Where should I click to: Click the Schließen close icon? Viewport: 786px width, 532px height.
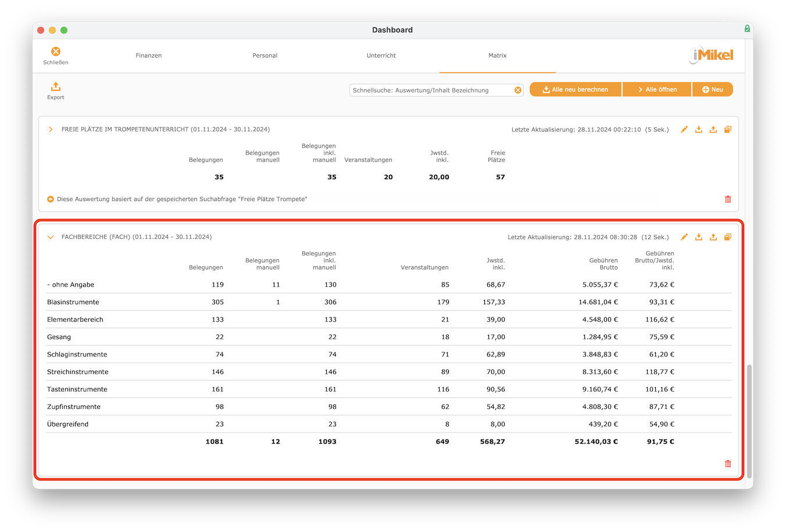tap(56, 52)
